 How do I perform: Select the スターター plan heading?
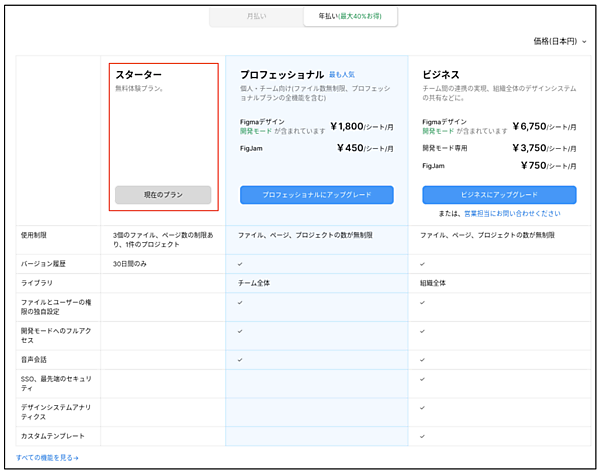click(139, 75)
